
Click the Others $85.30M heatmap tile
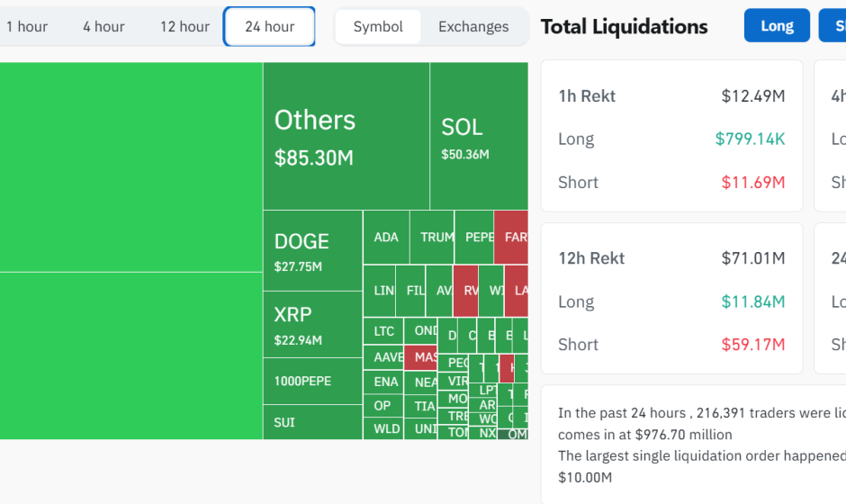point(346,137)
